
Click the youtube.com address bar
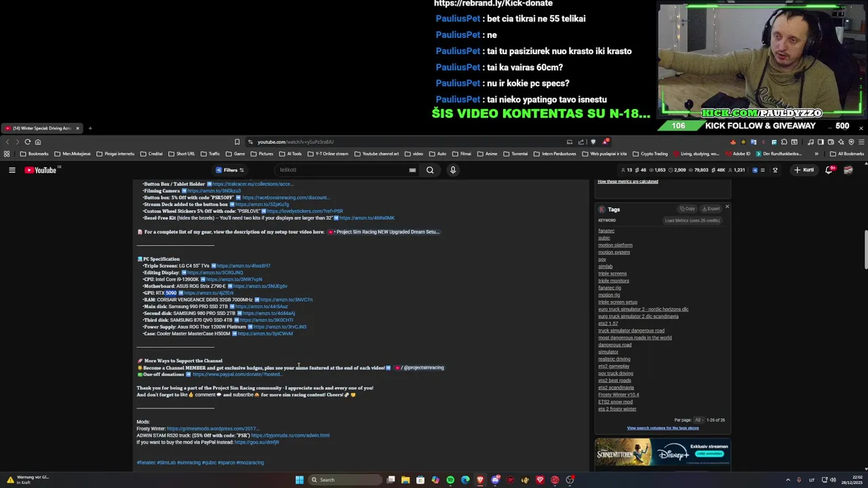coord(407,142)
